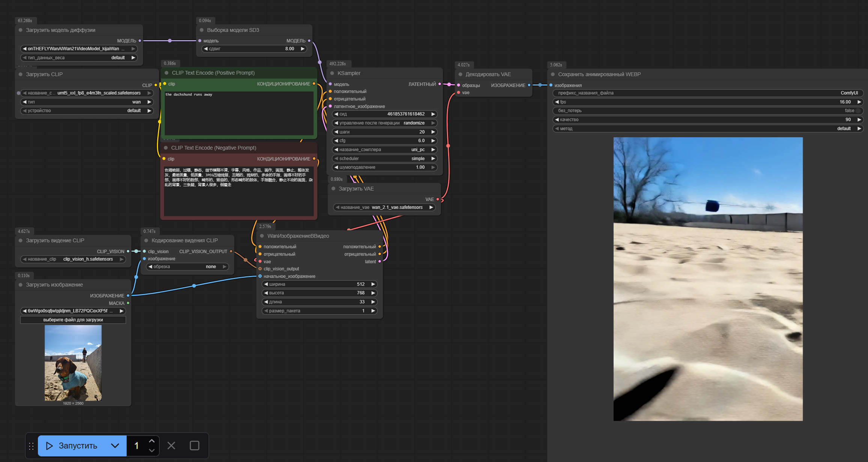The image size is (868, 462).
Task: Click the Запустить run button
Action: (77, 445)
